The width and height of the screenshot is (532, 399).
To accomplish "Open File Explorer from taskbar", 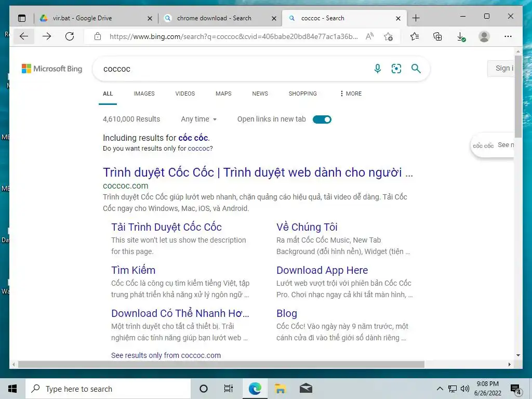I will point(280,389).
